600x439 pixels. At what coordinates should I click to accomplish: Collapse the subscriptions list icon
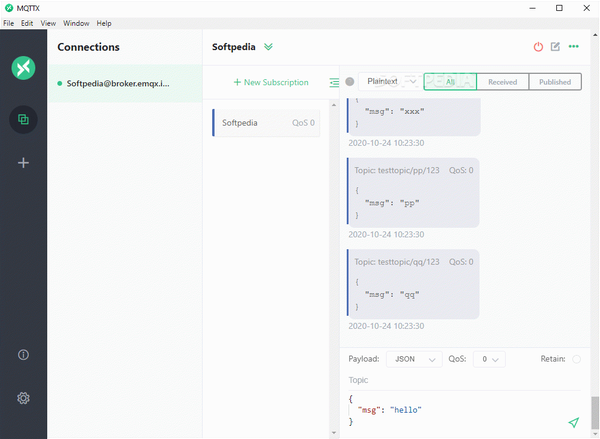334,82
